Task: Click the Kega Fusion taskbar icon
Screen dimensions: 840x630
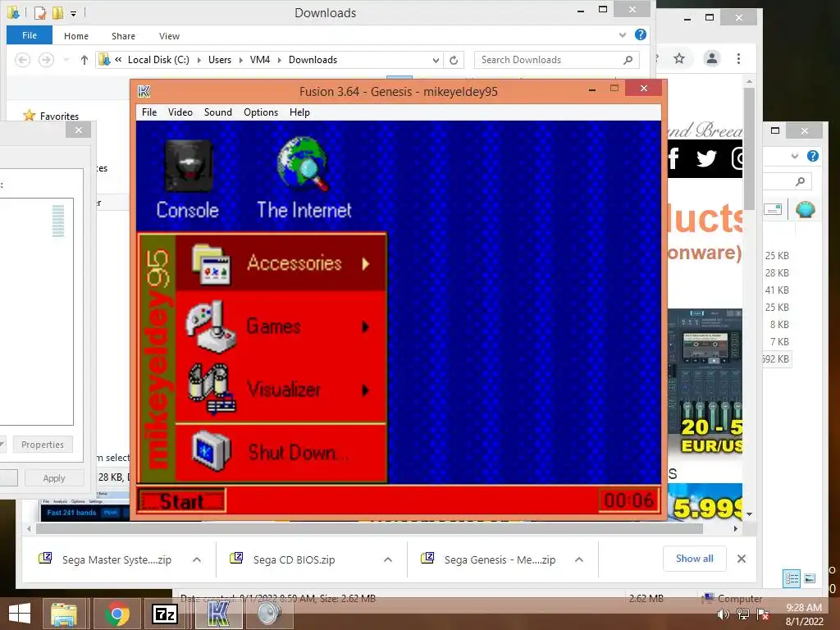Action: pyautogui.click(x=218, y=614)
